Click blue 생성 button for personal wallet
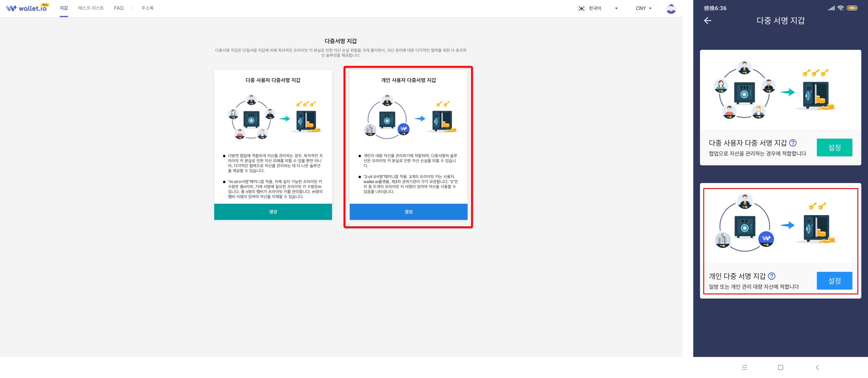Screen dimensions: 868x378 408,212
